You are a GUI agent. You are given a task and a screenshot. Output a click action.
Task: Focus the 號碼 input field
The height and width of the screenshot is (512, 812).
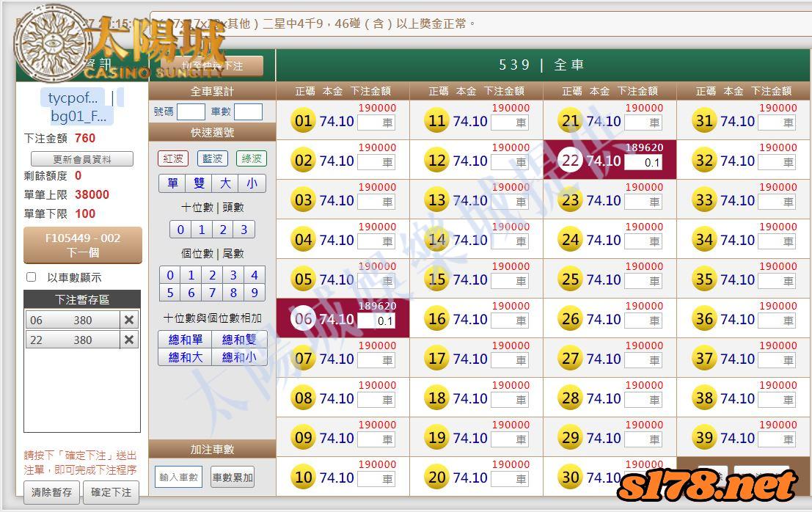tap(191, 111)
